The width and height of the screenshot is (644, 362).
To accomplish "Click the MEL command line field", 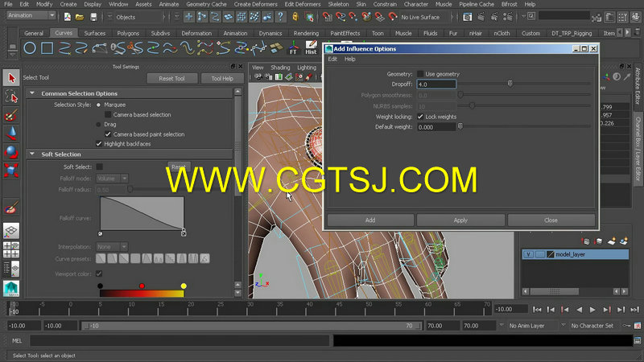I will click(180, 340).
